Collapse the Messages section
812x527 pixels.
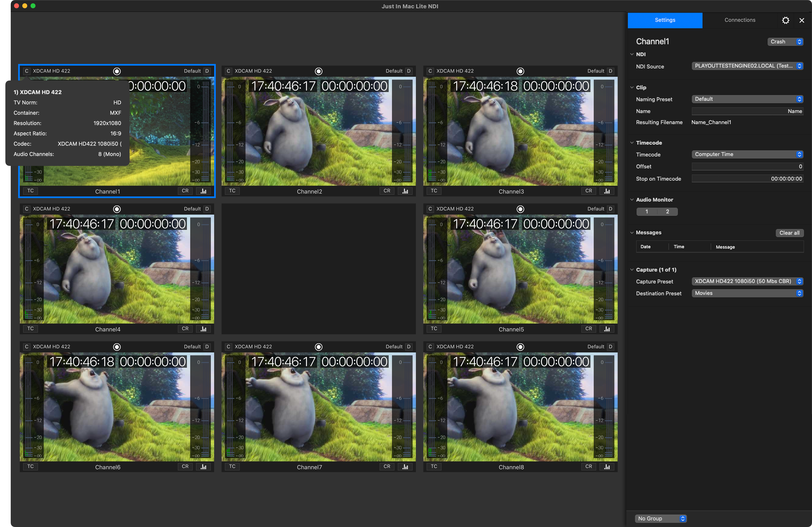click(632, 232)
